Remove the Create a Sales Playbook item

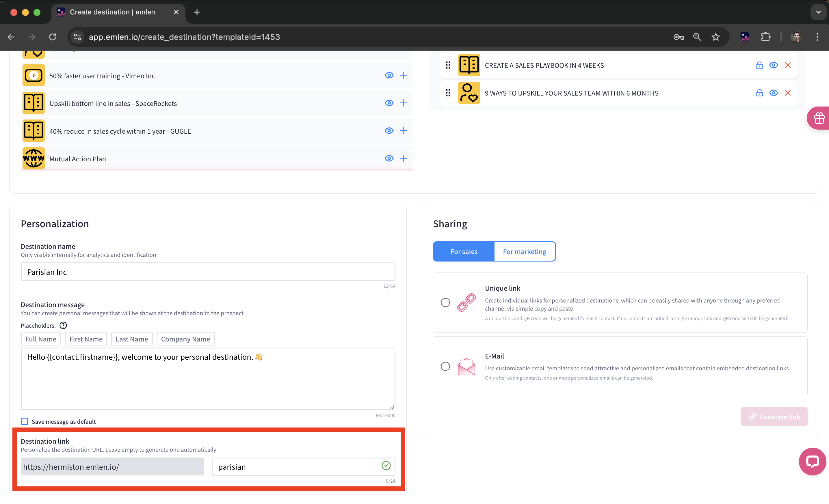coord(788,65)
